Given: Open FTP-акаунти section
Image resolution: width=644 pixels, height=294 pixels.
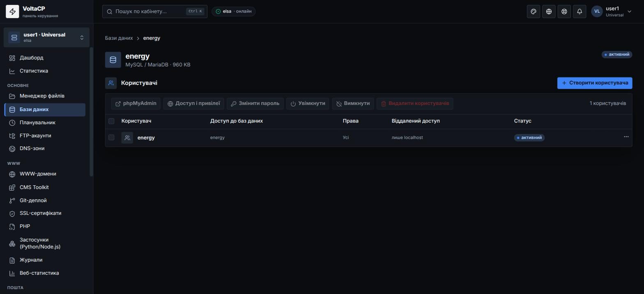Looking at the screenshot, I should 45,136.
